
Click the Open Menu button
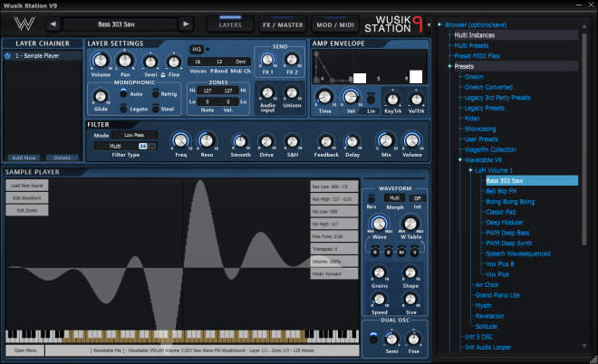click(25, 350)
